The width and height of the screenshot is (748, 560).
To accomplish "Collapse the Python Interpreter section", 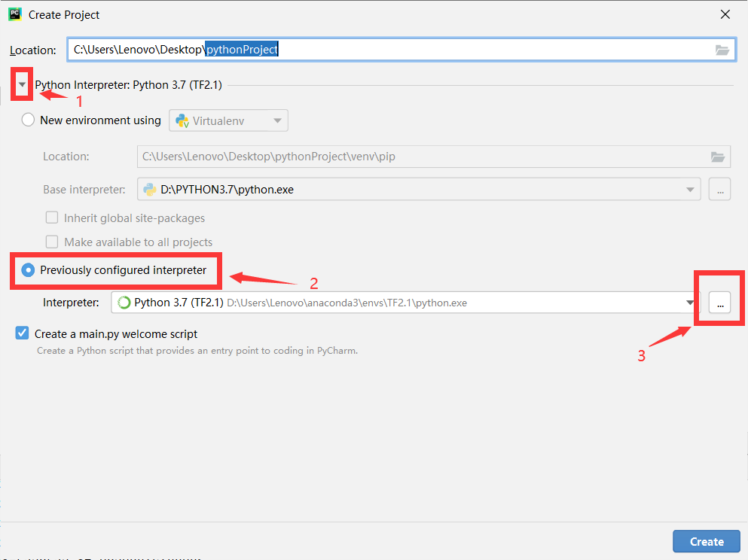I will [x=22, y=84].
